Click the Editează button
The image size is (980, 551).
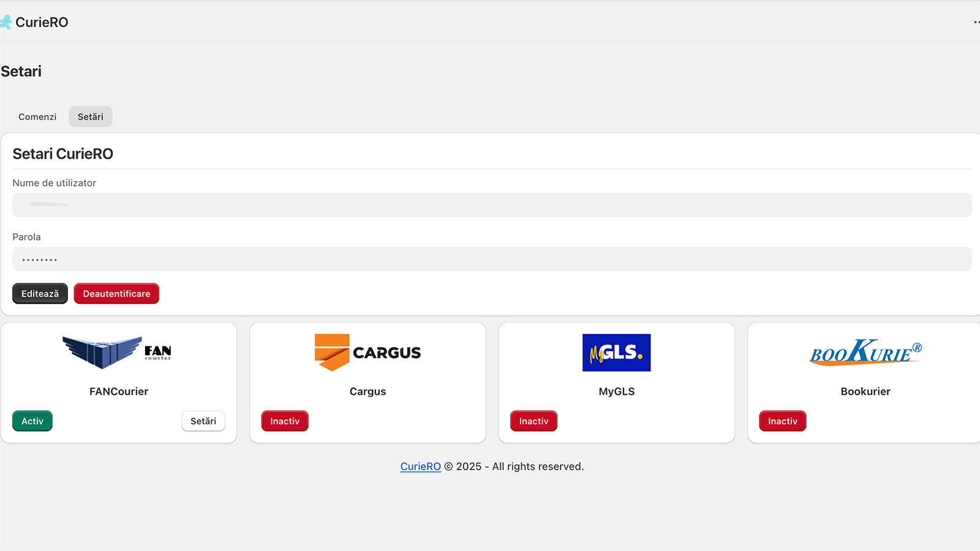coord(40,293)
